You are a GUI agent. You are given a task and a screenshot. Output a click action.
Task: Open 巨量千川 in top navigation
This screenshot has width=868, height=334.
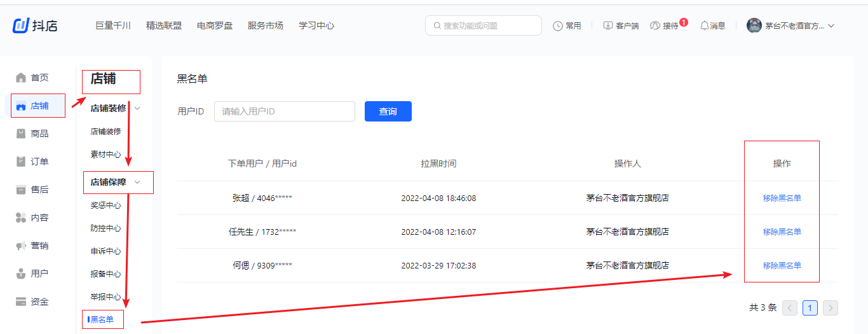click(113, 25)
